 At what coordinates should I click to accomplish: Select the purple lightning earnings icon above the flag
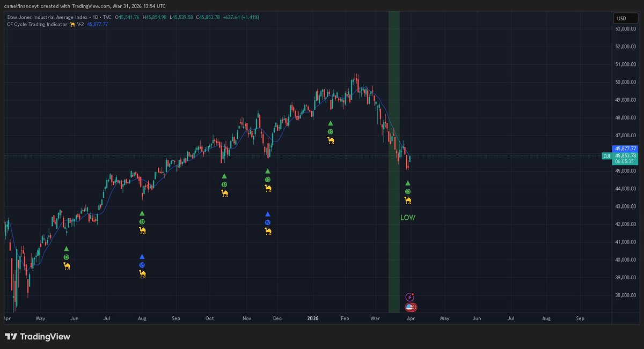pos(410,295)
